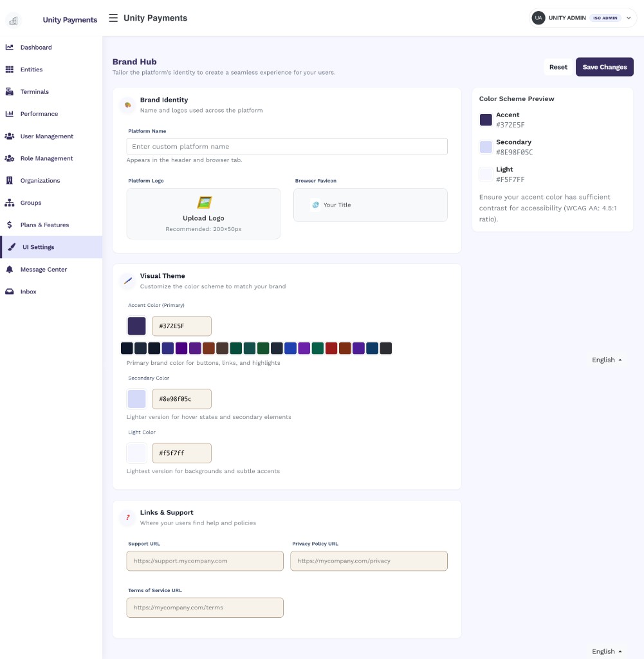Click the #F5F7FF value in Color Scheme Preview
Image resolution: width=644 pixels, height=659 pixels.
(x=510, y=180)
